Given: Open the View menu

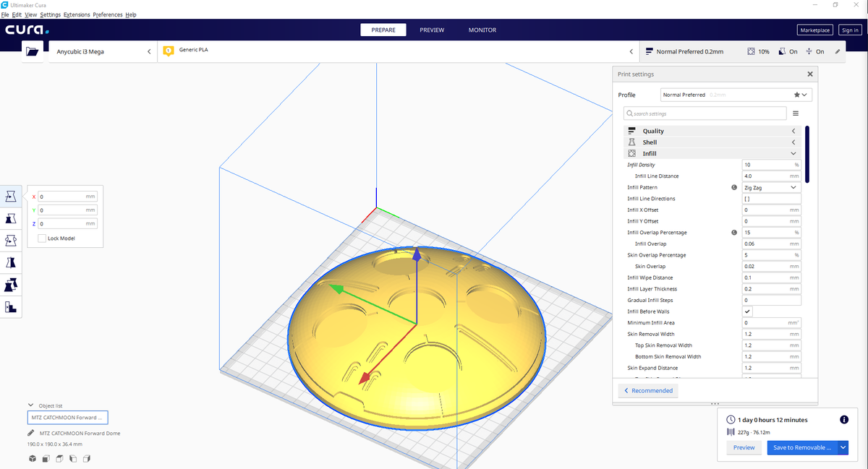Looking at the screenshot, I should click(x=31, y=14).
